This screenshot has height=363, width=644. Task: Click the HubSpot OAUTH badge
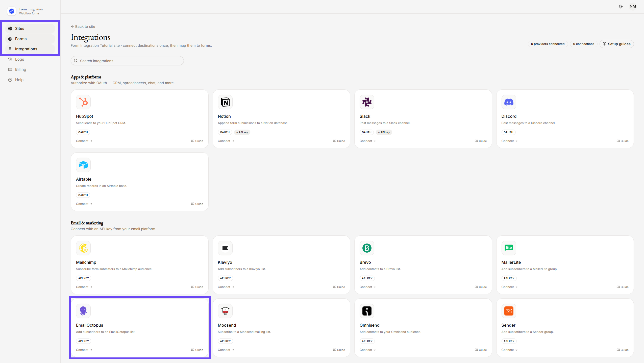tap(83, 132)
